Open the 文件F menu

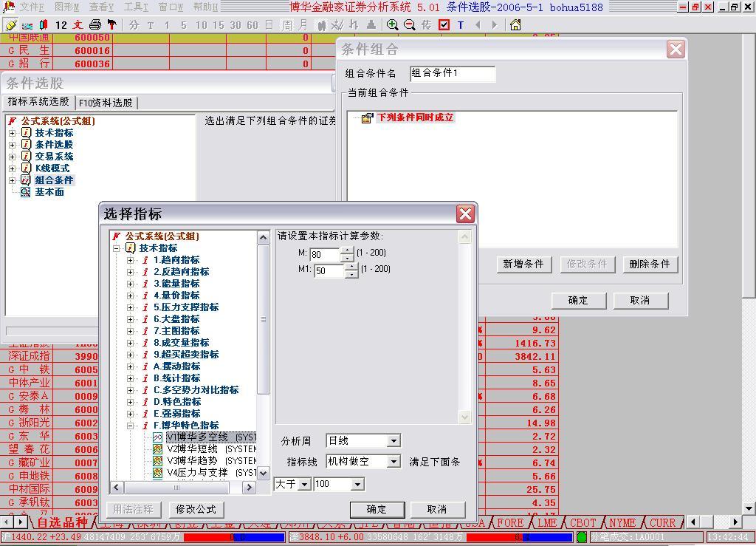32,7
